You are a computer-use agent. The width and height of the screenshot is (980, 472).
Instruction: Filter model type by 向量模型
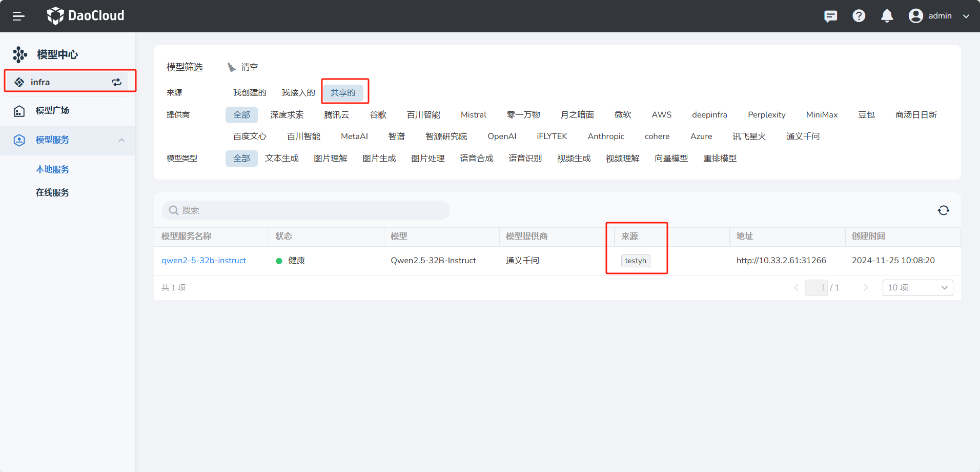pos(671,159)
